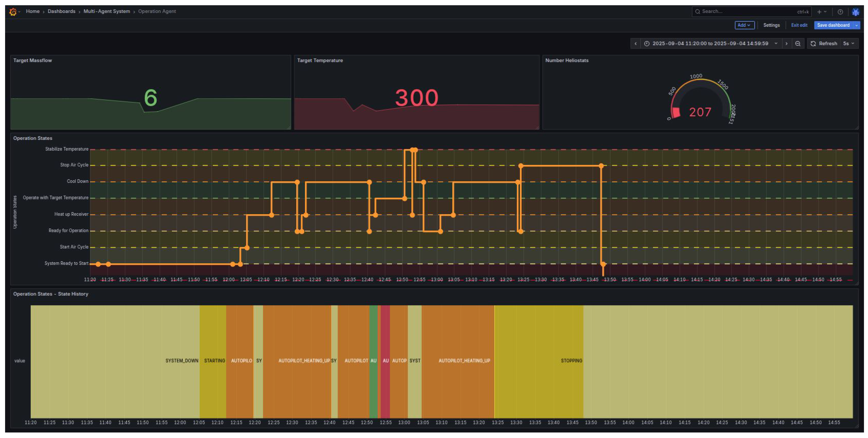The width and height of the screenshot is (868, 438).
Task: Open Multi-Agent System breadcrumb folder
Action: coord(106,11)
